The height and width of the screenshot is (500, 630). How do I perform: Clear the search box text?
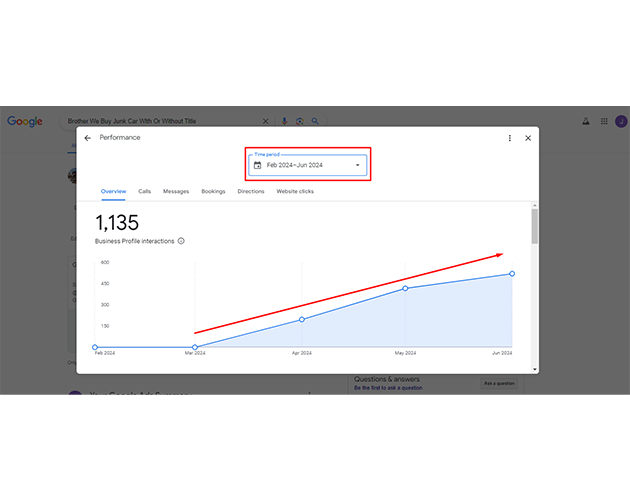pyautogui.click(x=265, y=121)
